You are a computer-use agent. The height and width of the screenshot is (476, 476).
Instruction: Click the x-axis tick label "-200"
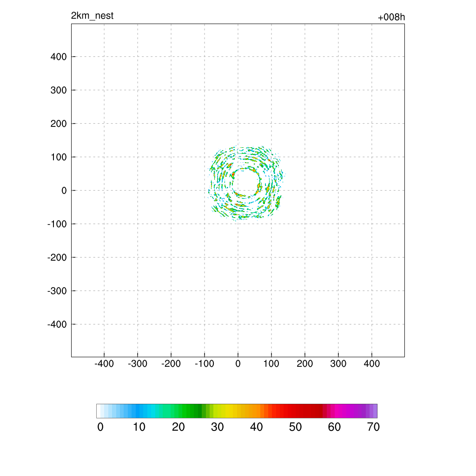pyautogui.click(x=171, y=364)
